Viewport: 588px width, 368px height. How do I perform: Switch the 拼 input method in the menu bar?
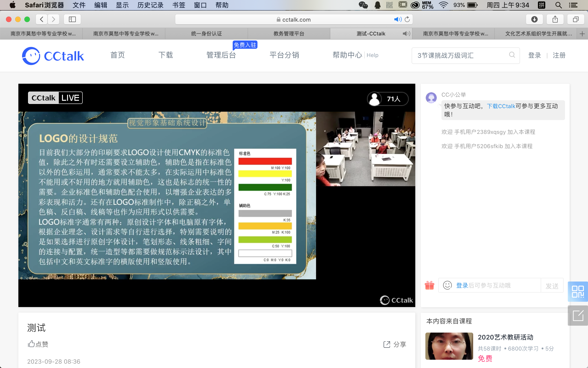541,5
